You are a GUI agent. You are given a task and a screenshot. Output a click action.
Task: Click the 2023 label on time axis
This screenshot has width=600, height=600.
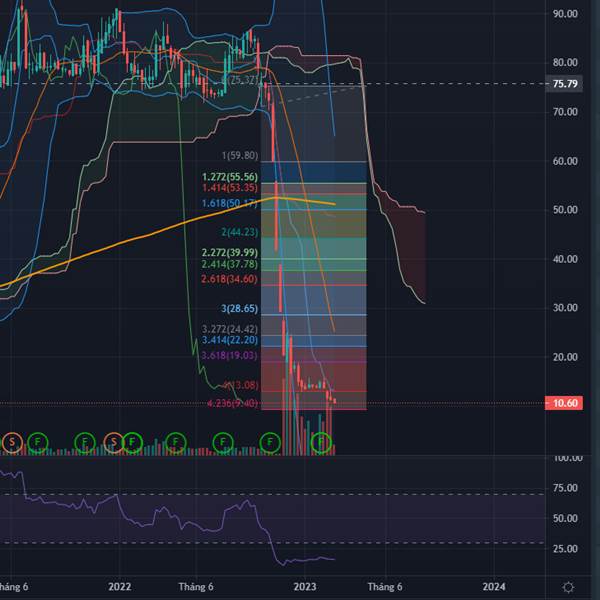305,587
